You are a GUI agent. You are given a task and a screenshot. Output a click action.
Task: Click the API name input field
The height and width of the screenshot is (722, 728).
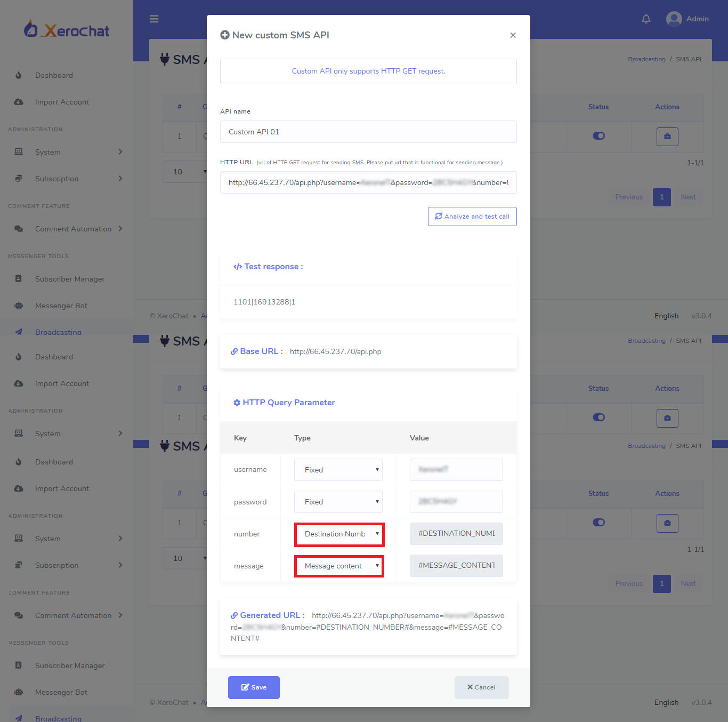(x=368, y=132)
